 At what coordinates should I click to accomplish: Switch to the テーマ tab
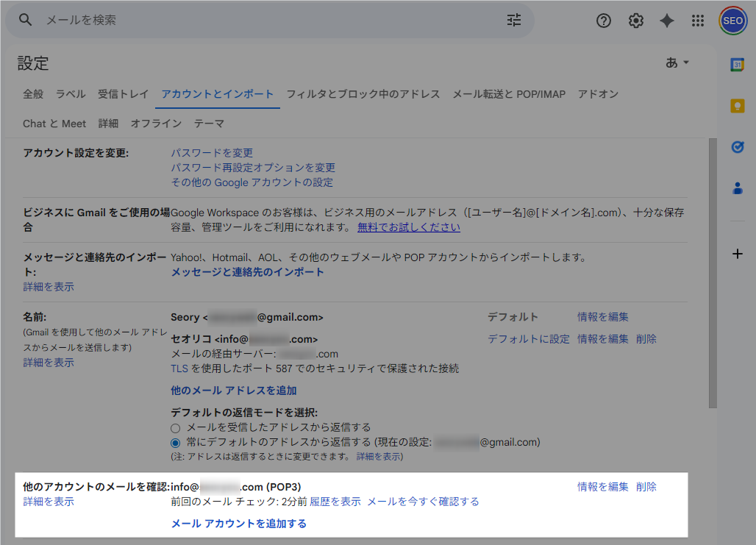point(210,124)
